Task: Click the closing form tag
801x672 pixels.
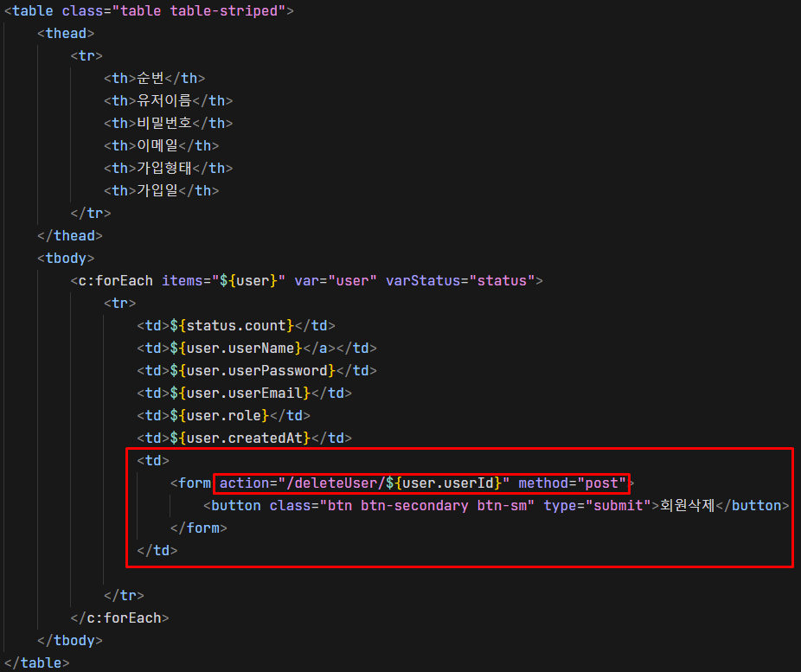Action: pyautogui.click(x=199, y=528)
